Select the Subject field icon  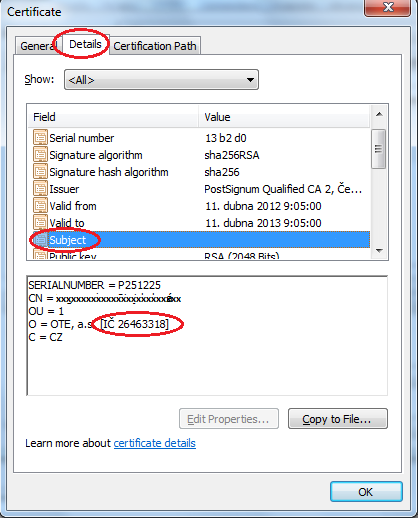click(x=40, y=240)
